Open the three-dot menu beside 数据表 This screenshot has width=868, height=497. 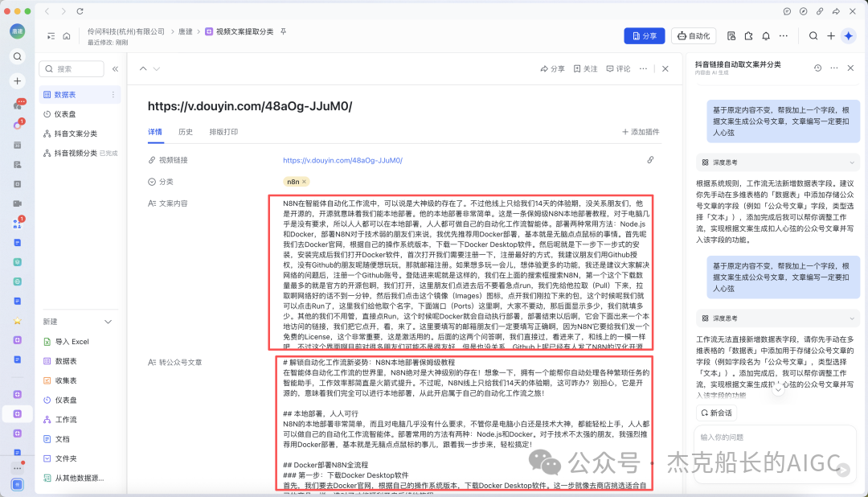(113, 95)
